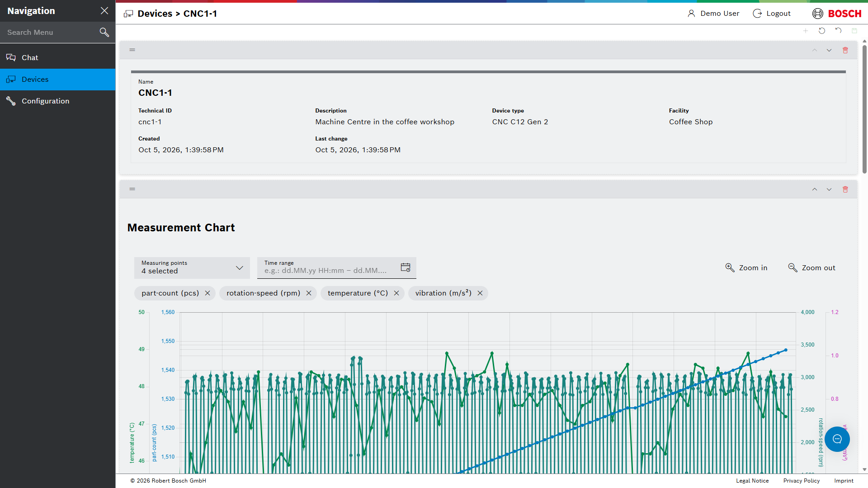Focus the Search Menu field

50,32
